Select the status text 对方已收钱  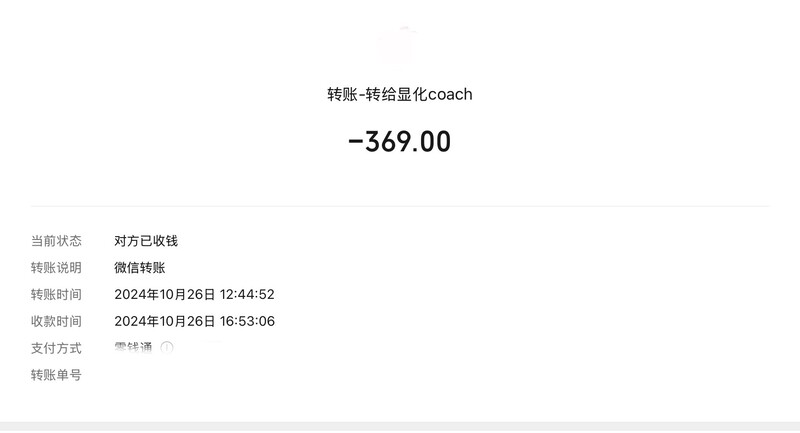146,241
